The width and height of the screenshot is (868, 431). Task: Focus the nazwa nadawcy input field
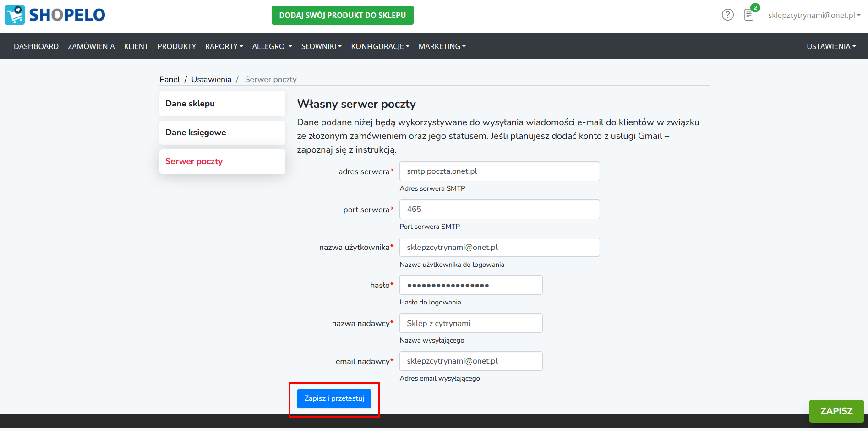click(x=471, y=323)
